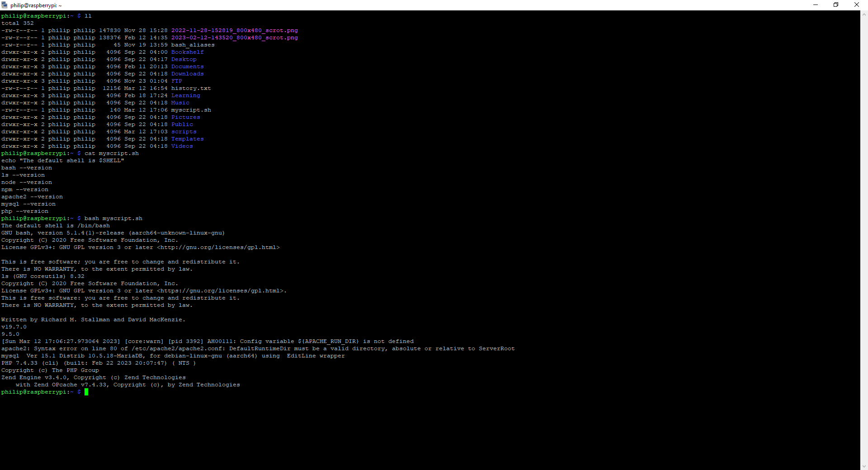The image size is (868, 470).
Task: Click the bash_aliases file entry
Action: (193, 45)
